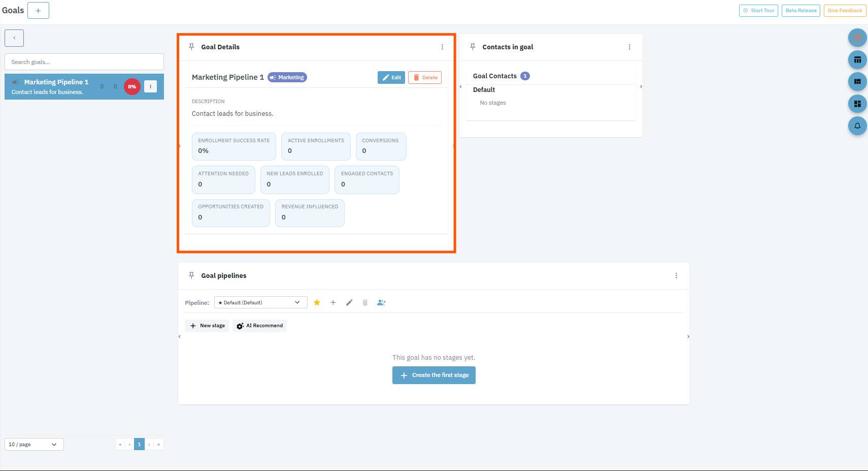The width and height of the screenshot is (868, 471).
Task: Click the three-column layout floating button
Action: coord(857,60)
